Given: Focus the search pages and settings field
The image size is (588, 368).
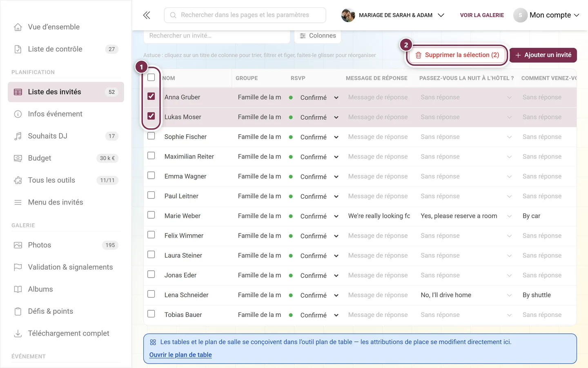Looking at the screenshot, I should pos(245,15).
